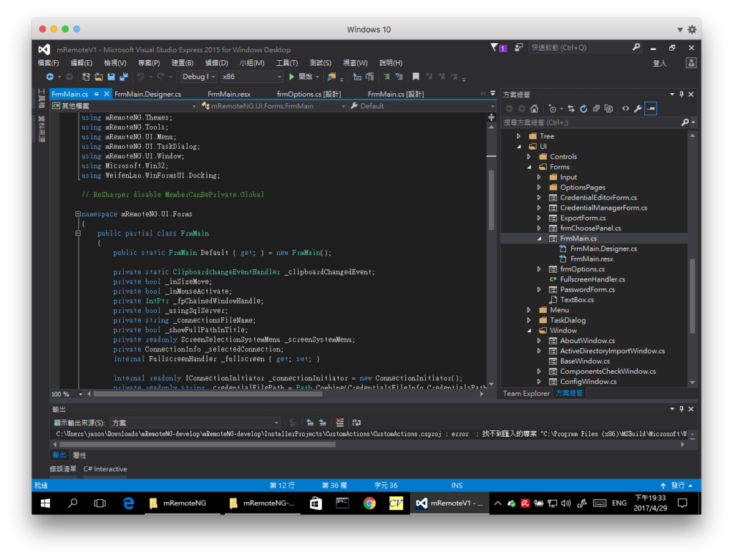733x560 pixels.
Task: Click the Navigate Backward toolbar icon
Action: 49,77
